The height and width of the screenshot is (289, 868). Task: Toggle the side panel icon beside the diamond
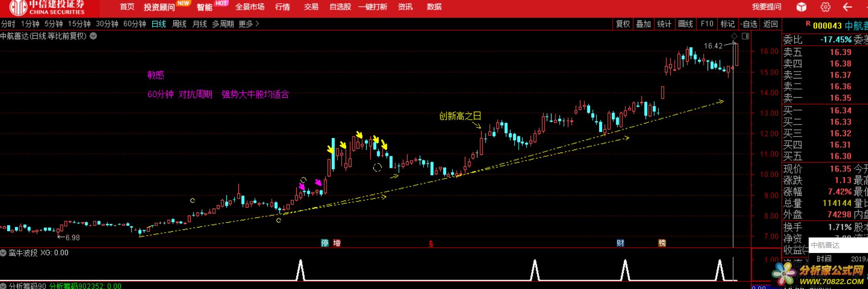746,37
